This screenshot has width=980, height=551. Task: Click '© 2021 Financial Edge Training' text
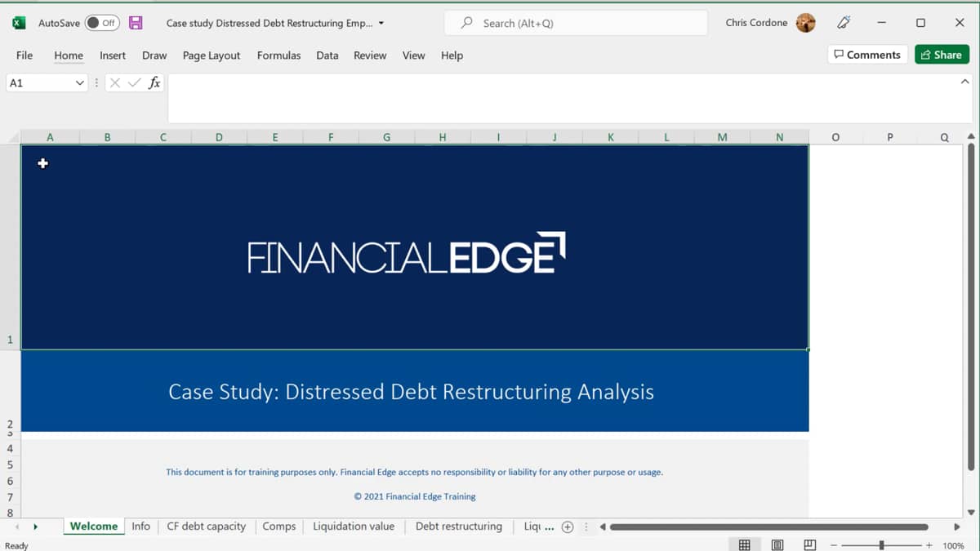click(x=415, y=496)
